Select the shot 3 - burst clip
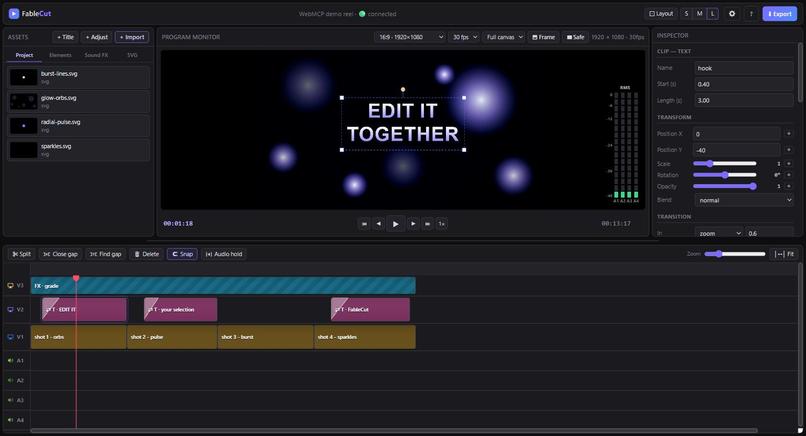Image resolution: width=806 pixels, height=436 pixels. coord(265,337)
